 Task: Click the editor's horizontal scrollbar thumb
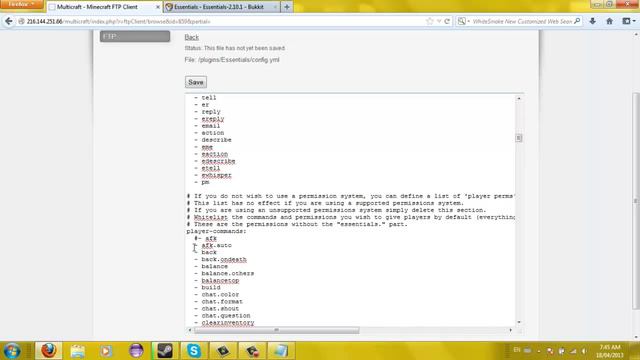pos(277,330)
